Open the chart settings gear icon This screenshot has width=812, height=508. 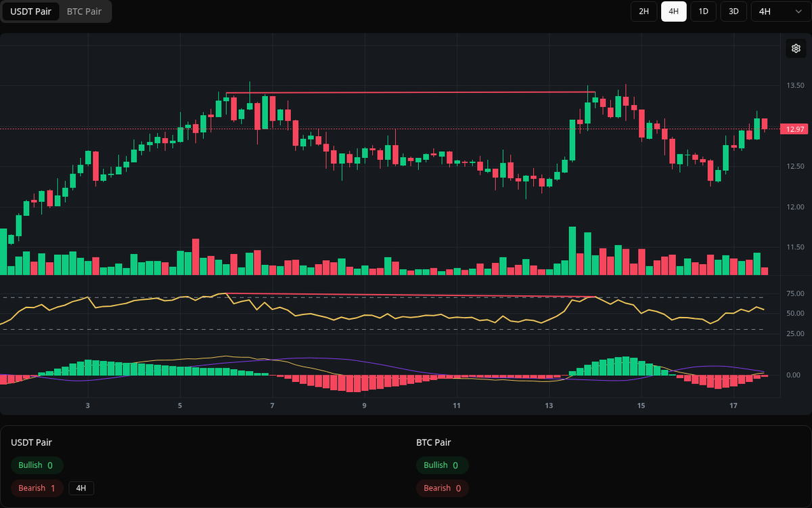(x=796, y=48)
